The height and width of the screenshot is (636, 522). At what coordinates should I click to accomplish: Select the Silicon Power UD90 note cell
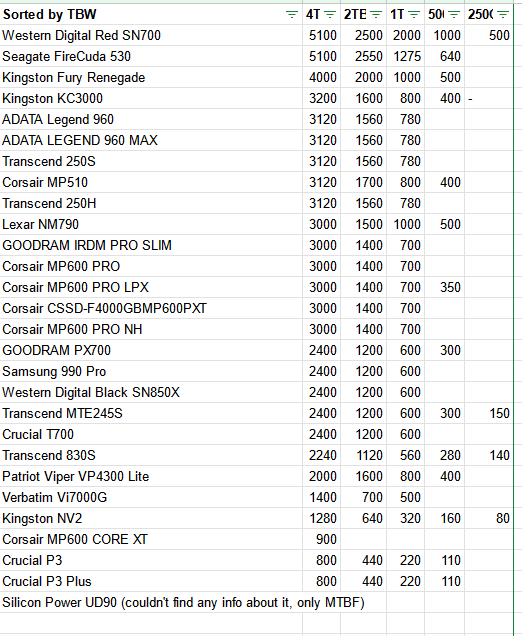[x=183, y=602]
